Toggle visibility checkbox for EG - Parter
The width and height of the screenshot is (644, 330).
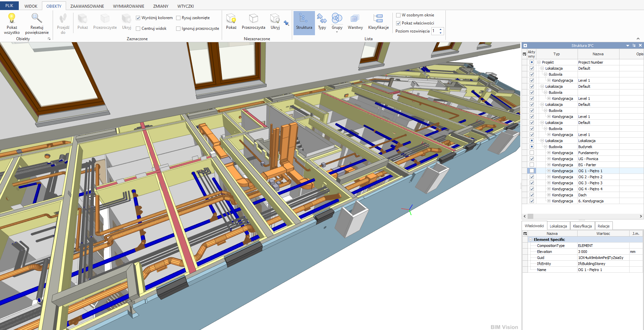click(532, 165)
